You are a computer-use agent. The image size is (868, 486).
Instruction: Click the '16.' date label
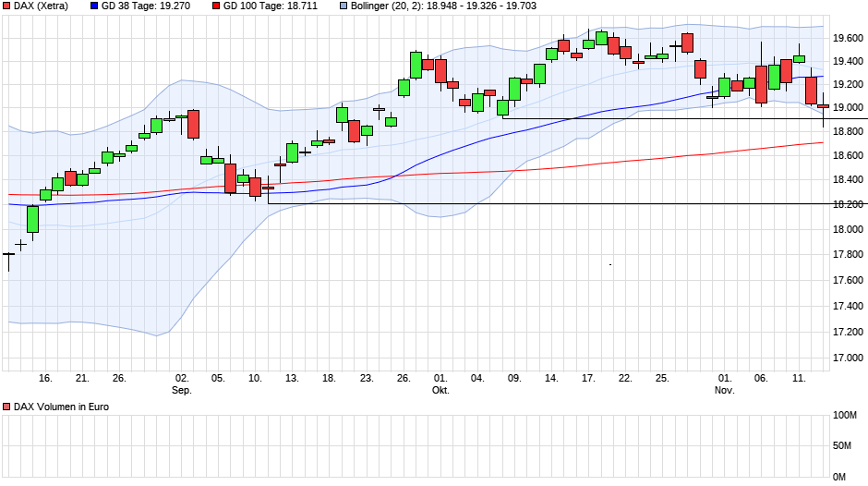pyautogui.click(x=45, y=378)
